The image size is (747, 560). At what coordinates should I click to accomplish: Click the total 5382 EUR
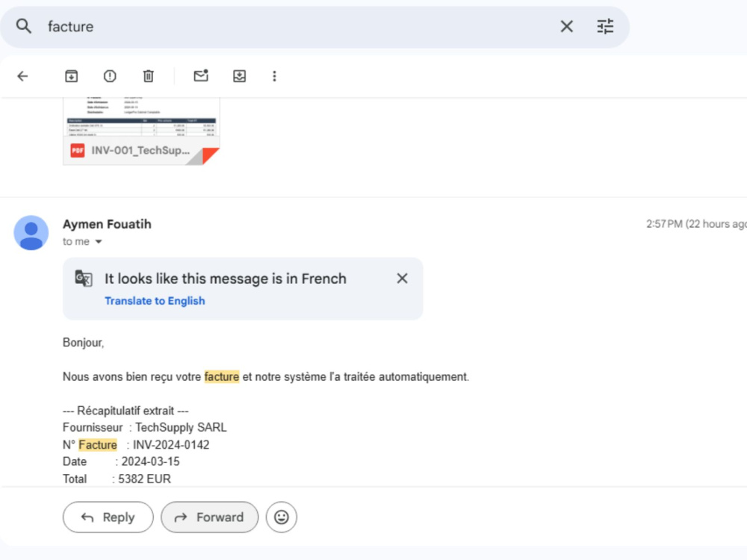144,479
